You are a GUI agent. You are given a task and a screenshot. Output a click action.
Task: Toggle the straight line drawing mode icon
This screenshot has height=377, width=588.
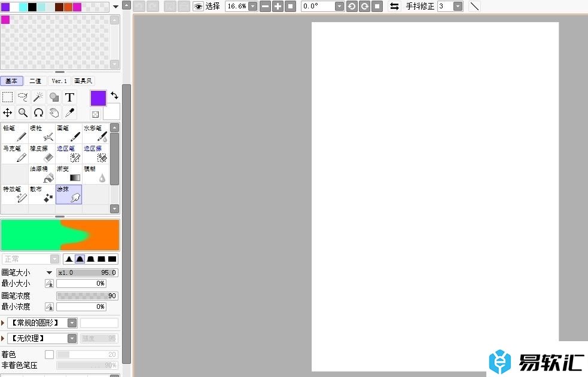(x=474, y=7)
